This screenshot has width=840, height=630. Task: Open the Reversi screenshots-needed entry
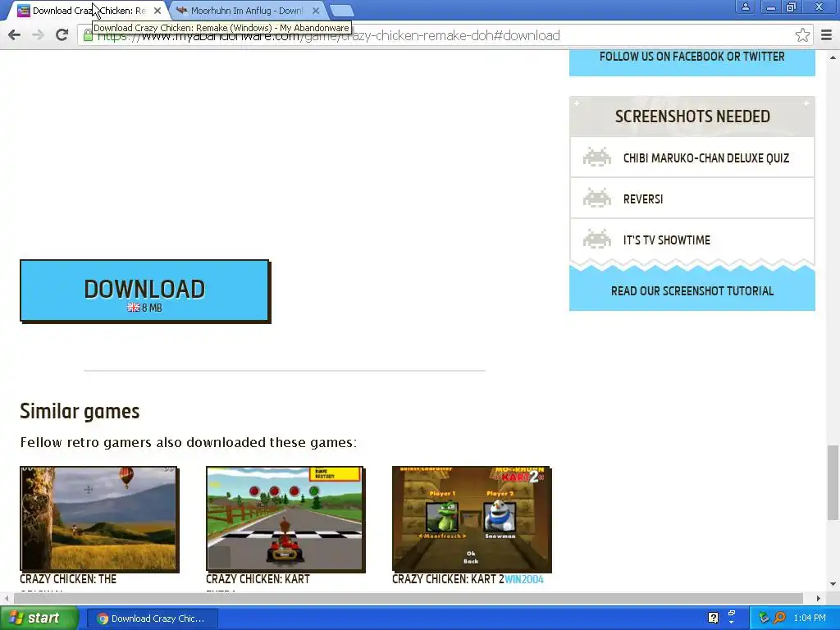pos(692,199)
